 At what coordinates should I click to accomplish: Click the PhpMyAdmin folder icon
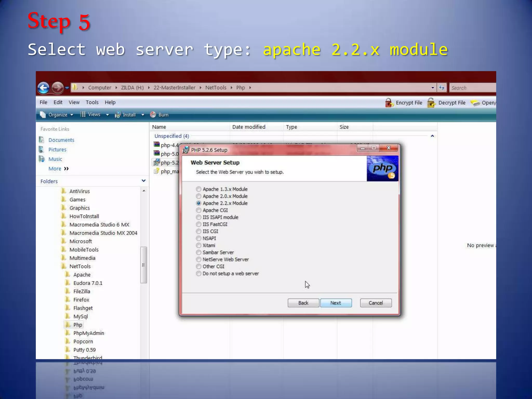coord(68,333)
